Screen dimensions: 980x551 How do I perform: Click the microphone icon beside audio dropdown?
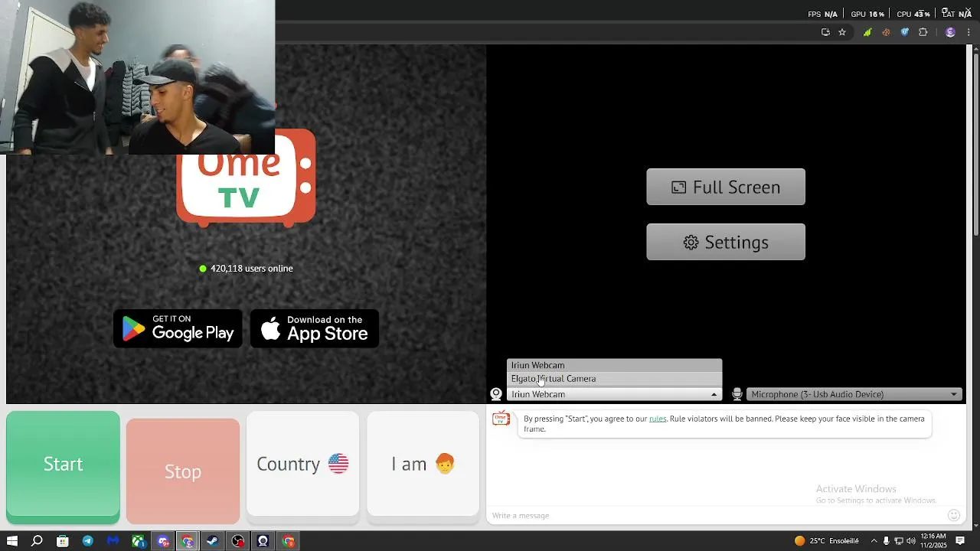(x=737, y=394)
